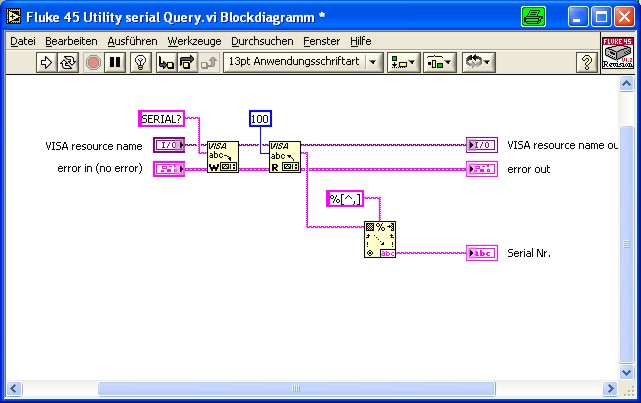The image size is (641, 403).
Task: Click the Abort Execution stop button
Action: coord(93,63)
